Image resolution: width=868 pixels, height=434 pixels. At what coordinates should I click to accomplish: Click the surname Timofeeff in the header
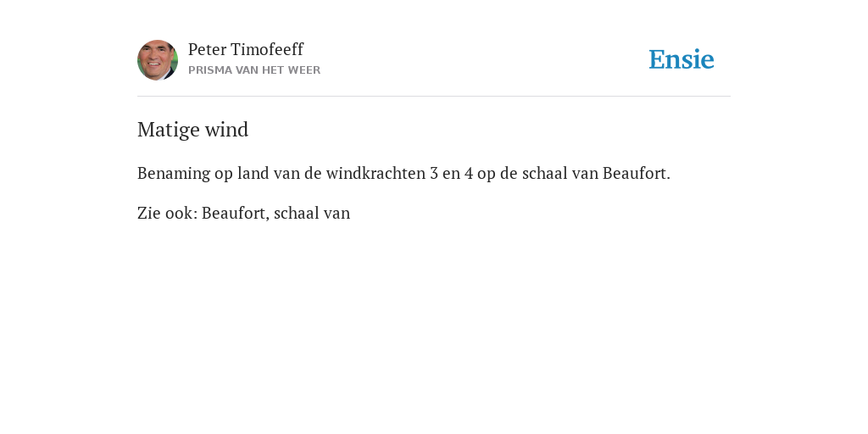pos(267,49)
